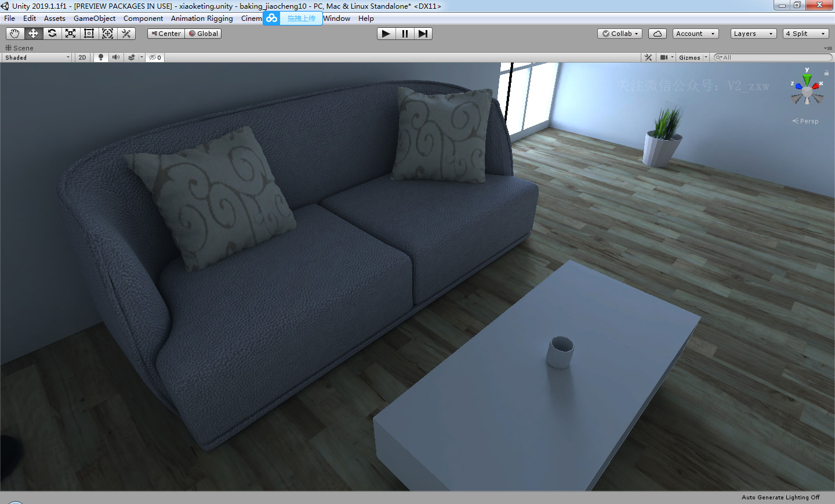The image size is (835, 504).
Task: Toggle scene gizmo rotation lock
Action: (x=826, y=72)
